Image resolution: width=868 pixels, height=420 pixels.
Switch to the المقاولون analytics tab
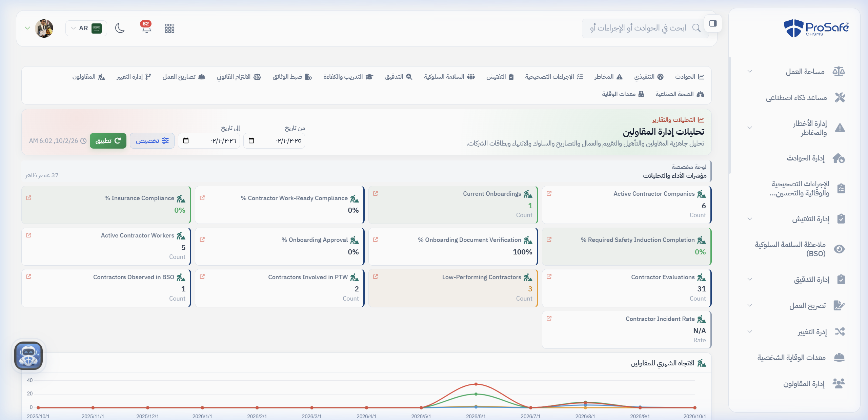[88, 77]
